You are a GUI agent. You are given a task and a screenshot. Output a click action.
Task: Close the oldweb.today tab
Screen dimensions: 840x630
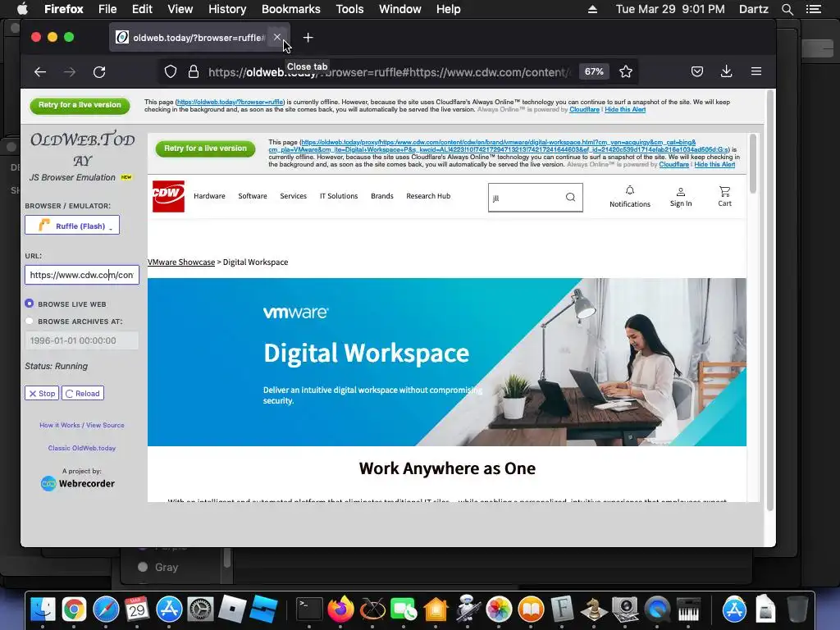(x=277, y=38)
